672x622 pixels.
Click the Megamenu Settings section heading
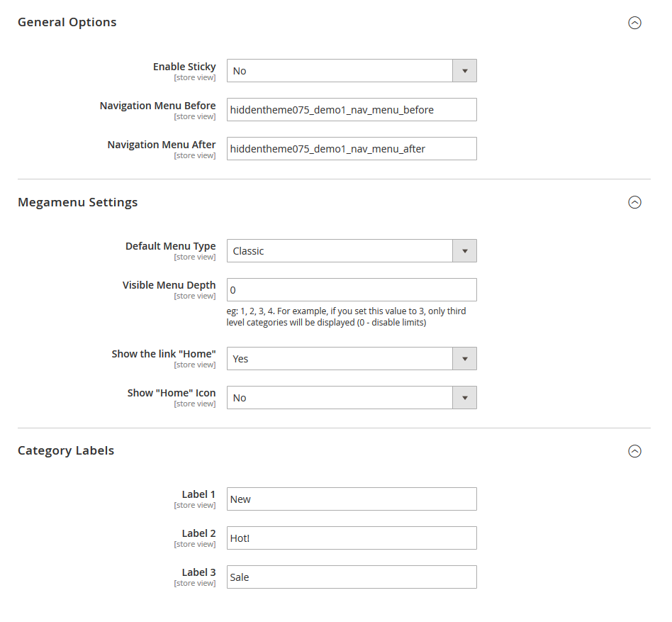[x=78, y=203]
